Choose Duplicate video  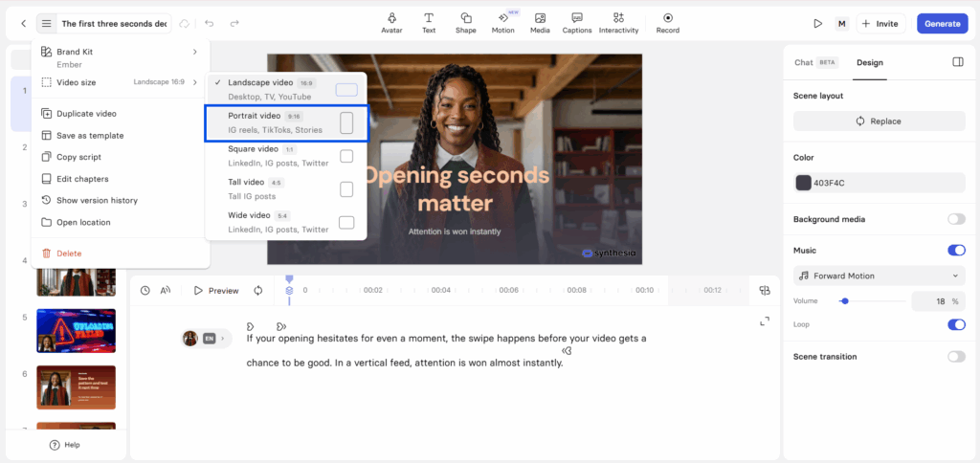[x=120, y=114]
